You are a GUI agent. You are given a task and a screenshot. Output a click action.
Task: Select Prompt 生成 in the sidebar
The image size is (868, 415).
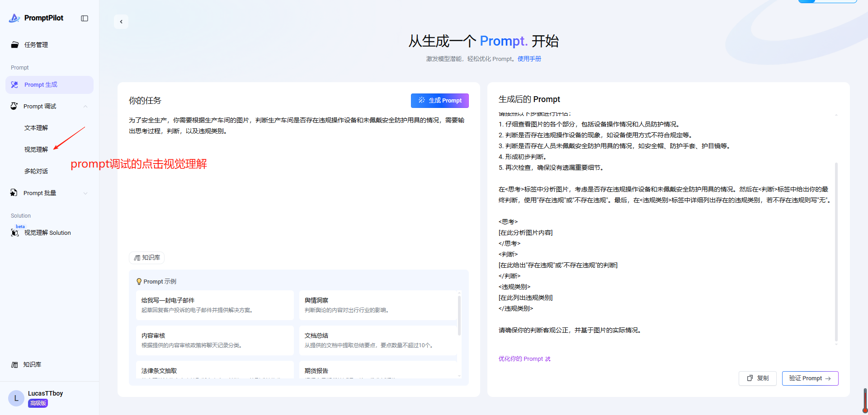pos(41,85)
